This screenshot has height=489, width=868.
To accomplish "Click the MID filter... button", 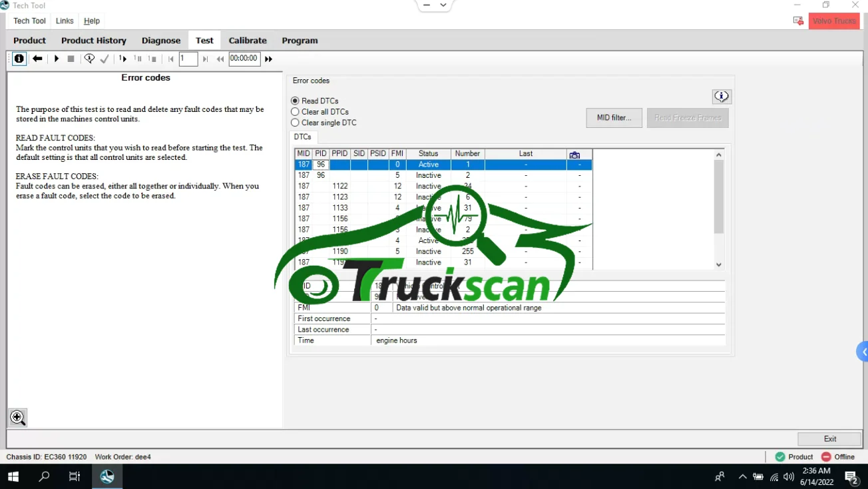I will point(614,118).
